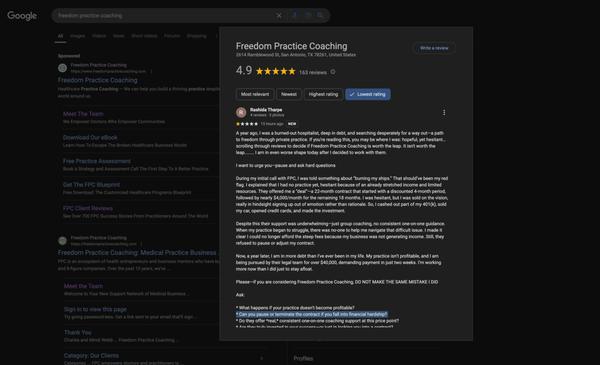Click the Sponsored label
Image resolution: width=600 pixels, height=365 pixels.
pos(69,56)
